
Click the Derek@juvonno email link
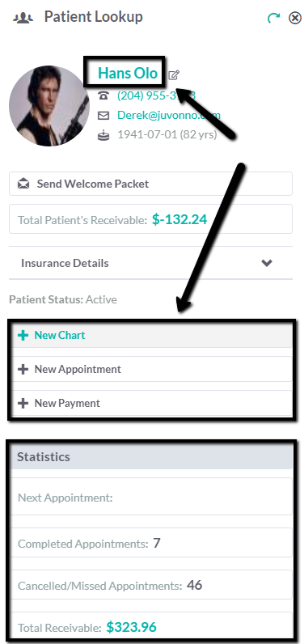(169, 115)
